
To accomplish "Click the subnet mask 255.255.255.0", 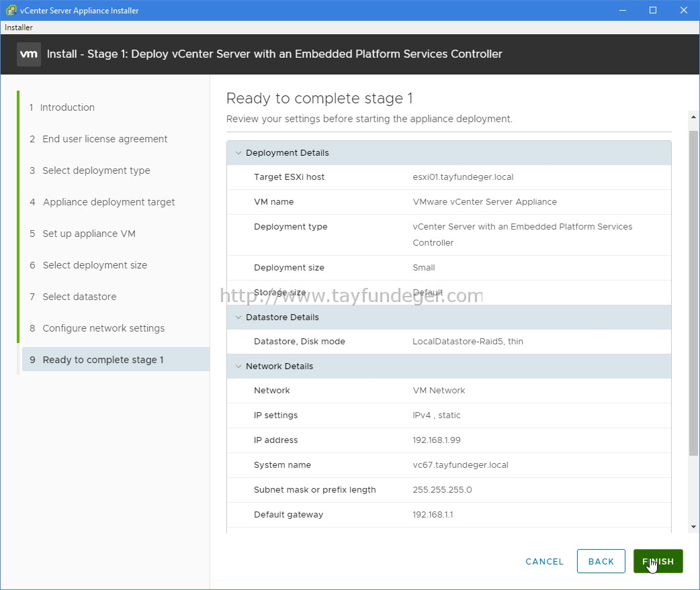I will point(442,490).
